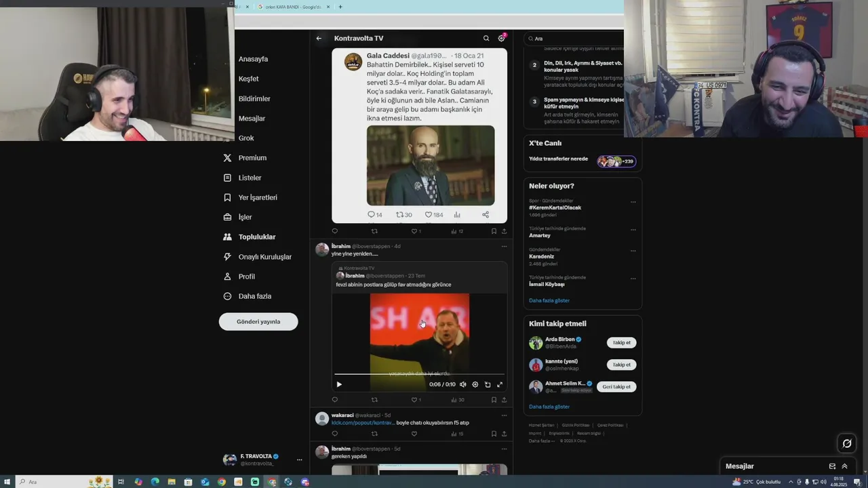Click reply icon on Gala Caddesi quoted image

click(x=371, y=215)
